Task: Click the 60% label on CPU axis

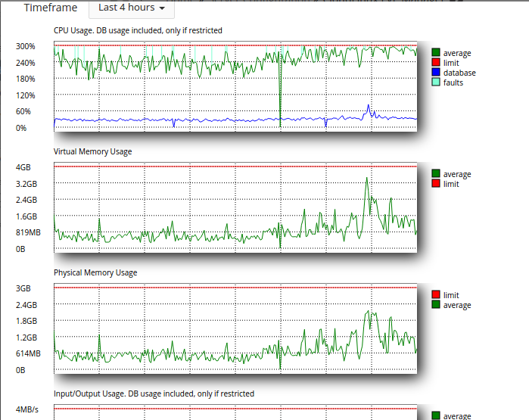Action: pos(23,112)
